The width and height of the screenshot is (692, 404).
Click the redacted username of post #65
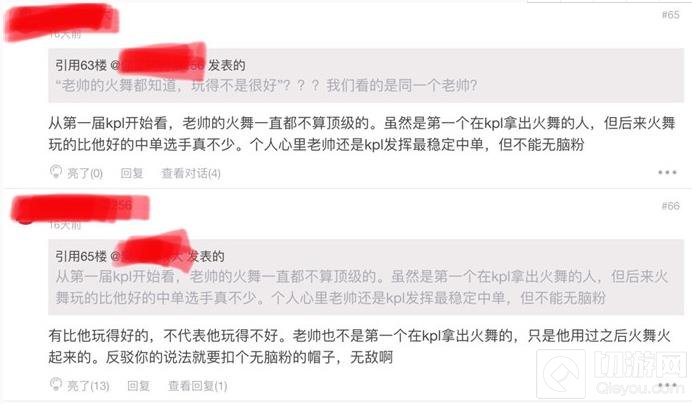[x=62, y=22]
